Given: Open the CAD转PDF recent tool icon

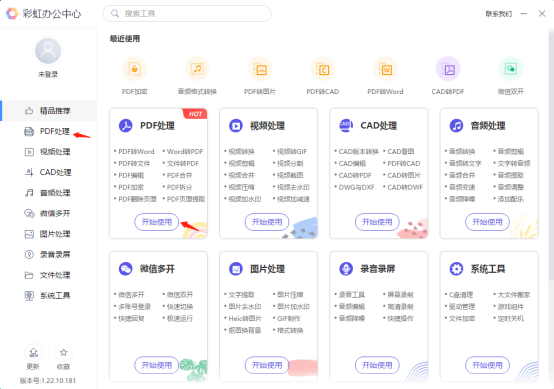Looking at the screenshot, I should click(448, 69).
